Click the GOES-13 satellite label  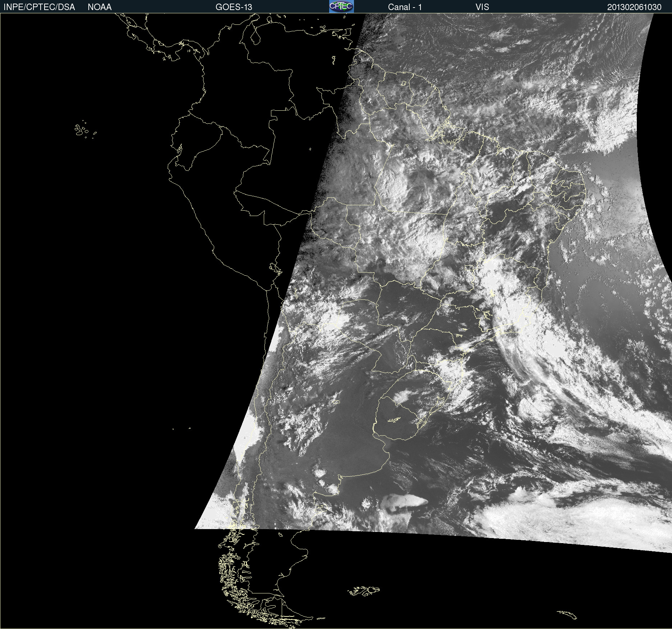pyautogui.click(x=234, y=7)
